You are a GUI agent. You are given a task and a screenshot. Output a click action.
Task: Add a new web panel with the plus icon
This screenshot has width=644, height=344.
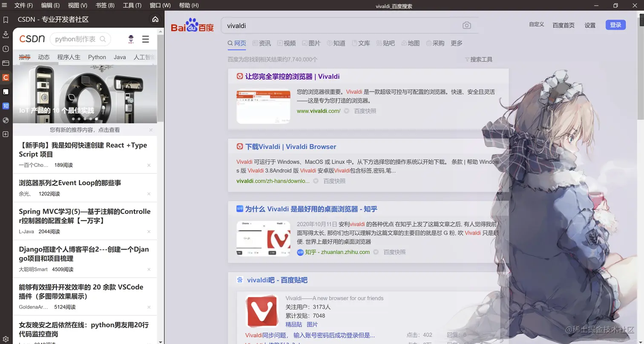(6, 135)
